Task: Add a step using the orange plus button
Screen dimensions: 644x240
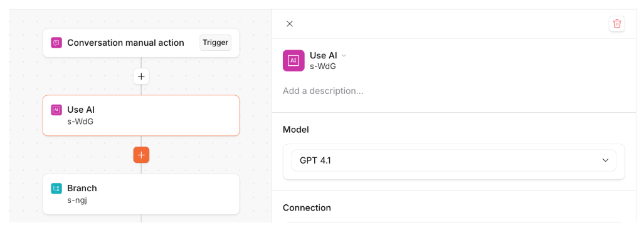Action: click(141, 155)
